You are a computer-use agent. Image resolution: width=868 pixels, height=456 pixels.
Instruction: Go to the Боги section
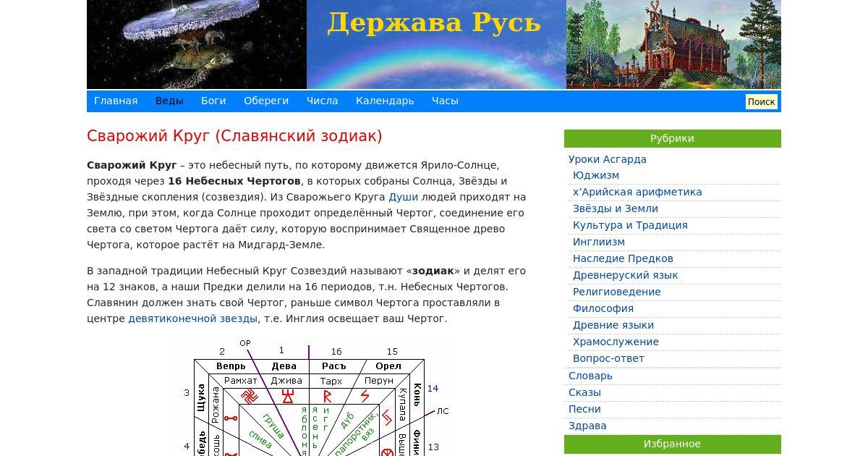point(213,101)
